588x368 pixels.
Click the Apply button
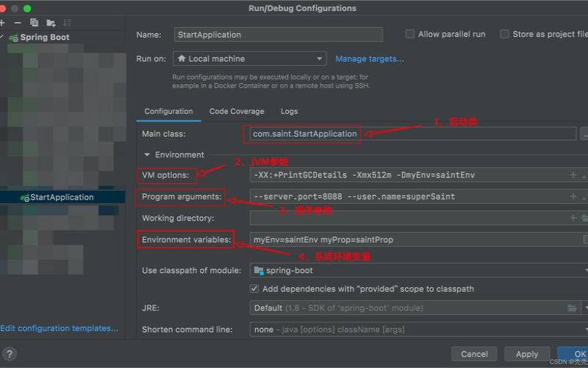[526, 354]
